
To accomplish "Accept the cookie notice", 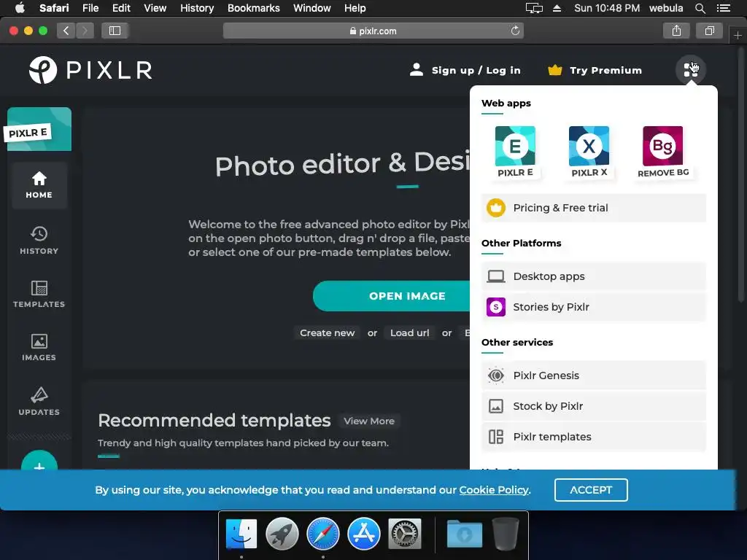I will (x=591, y=489).
